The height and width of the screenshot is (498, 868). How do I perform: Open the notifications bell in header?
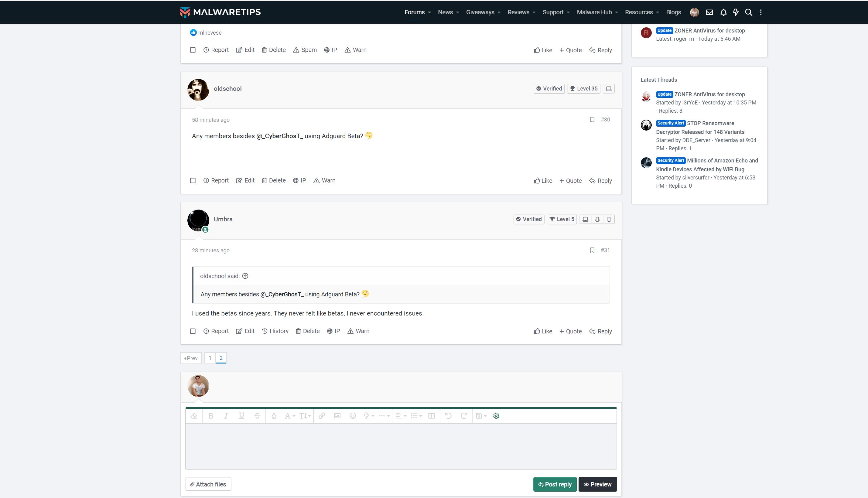tap(723, 12)
